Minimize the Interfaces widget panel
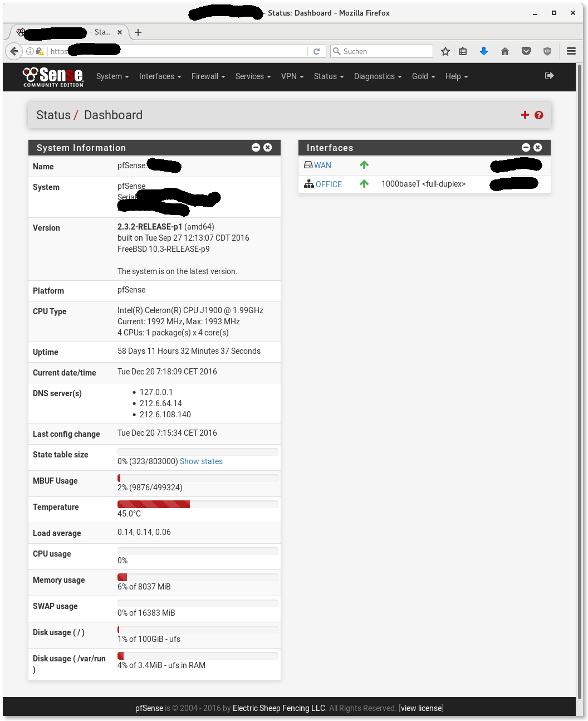588x721 pixels. tap(526, 148)
